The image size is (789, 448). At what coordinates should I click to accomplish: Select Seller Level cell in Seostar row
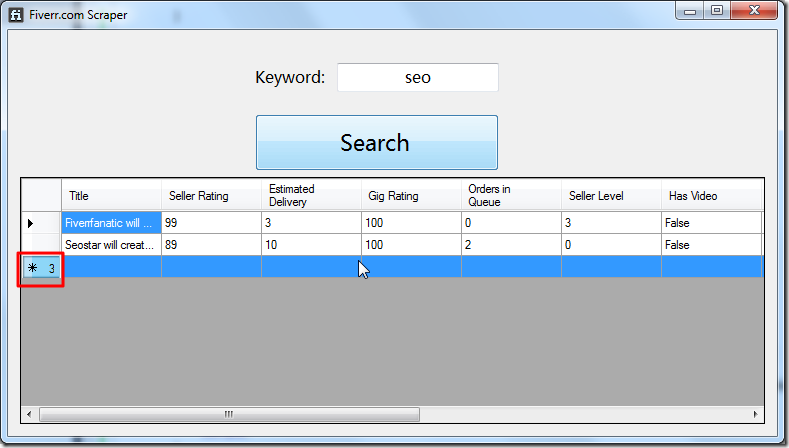click(611, 245)
